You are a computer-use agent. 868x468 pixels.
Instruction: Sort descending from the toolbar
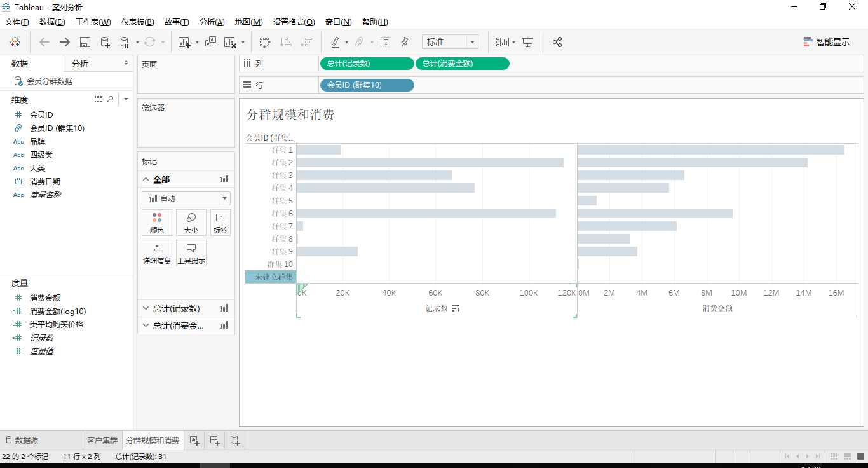[x=306, y=42]
